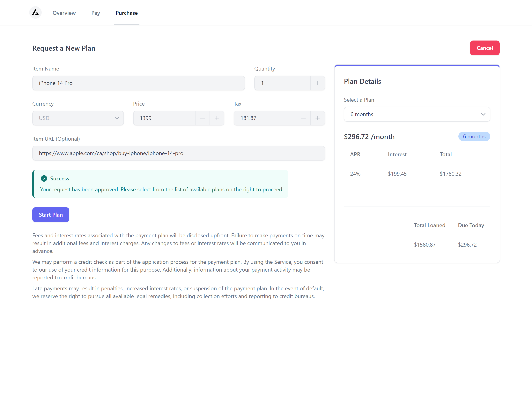Open the Purchase tab
532x399 pixels.
(127, 13)
